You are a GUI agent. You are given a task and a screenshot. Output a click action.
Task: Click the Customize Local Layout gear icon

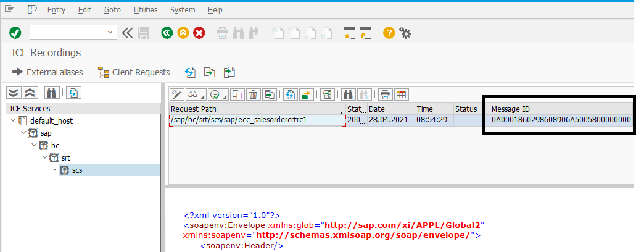(405, 33)
